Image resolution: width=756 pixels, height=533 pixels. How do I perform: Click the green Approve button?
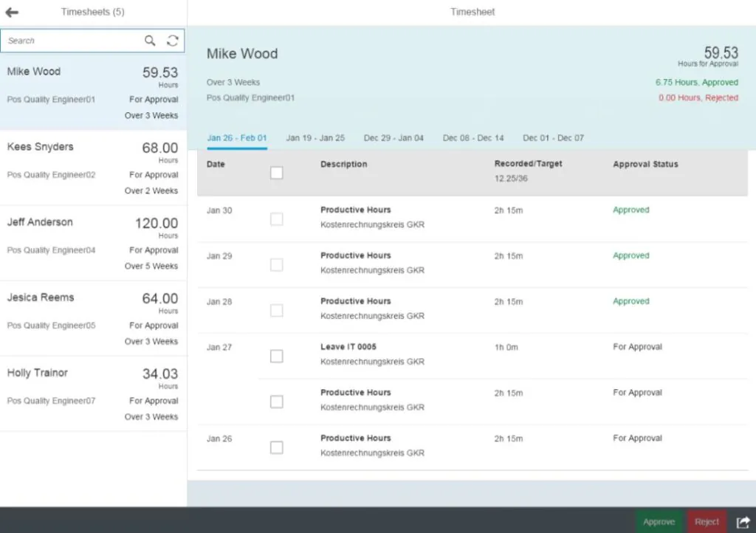[659, 522]
